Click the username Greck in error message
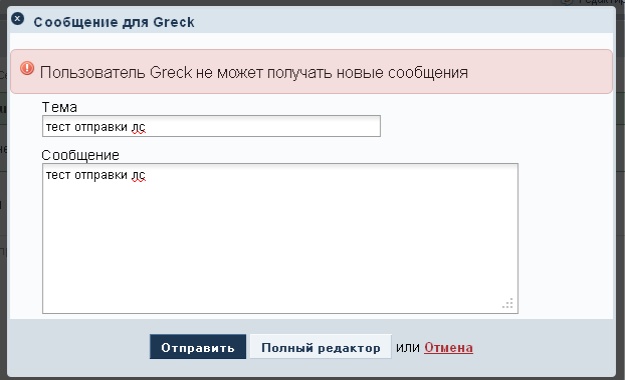Screen dimensions: 625x380 pyautogui.click(x=171, y=73)
